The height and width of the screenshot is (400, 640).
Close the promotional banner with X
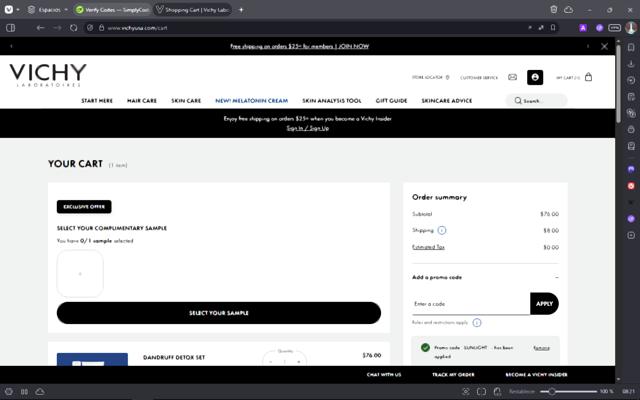coord(604,47)
